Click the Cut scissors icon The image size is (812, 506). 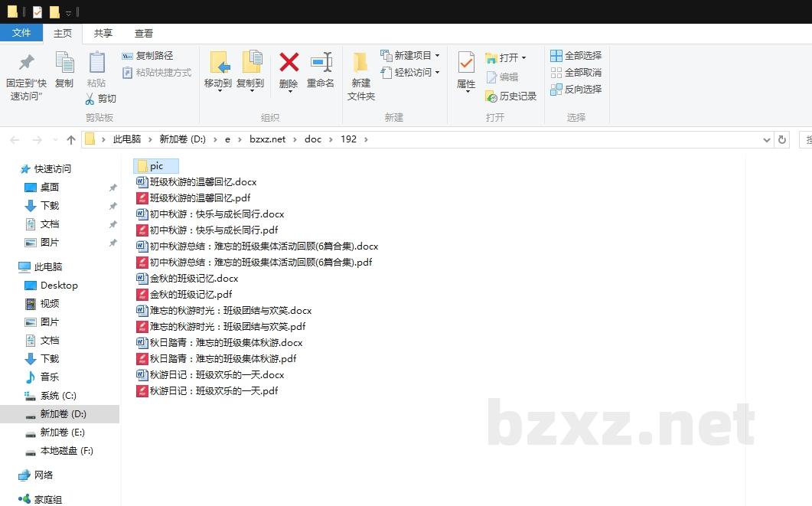[x=90, y=99]
